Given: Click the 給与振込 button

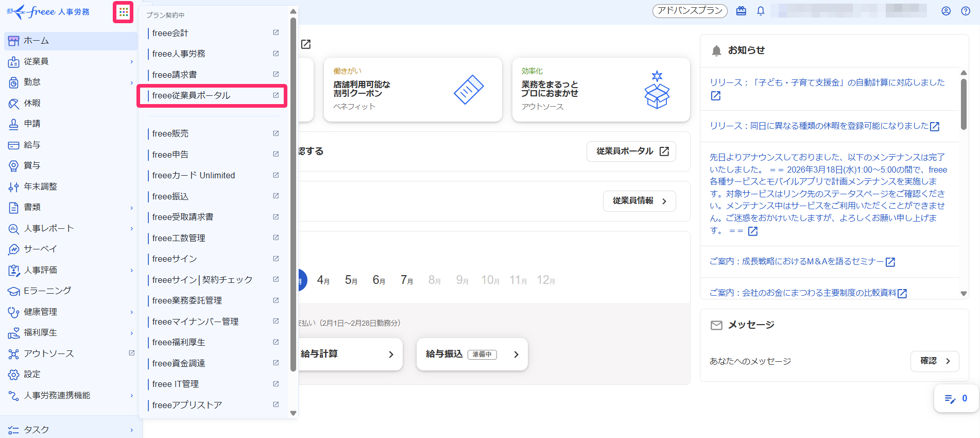Looking at the screenshot, I should click(472, 354).
